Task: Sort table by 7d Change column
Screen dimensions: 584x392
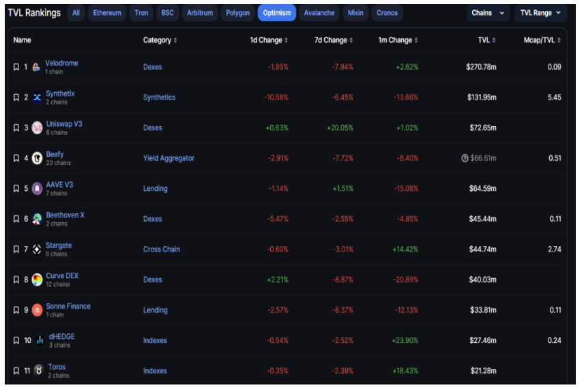Action: [x=334, y=40]
